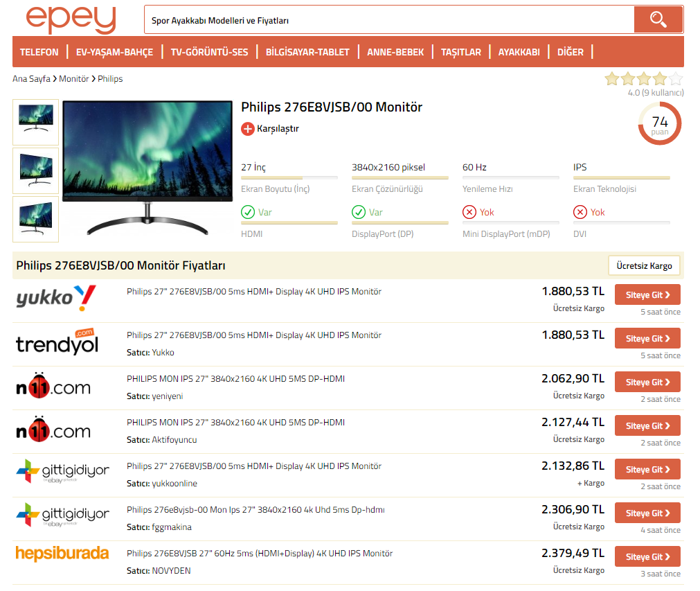
Task: Expand the EV-YAŞAM-BAHÇE category menu
Action: coord(114,52)
